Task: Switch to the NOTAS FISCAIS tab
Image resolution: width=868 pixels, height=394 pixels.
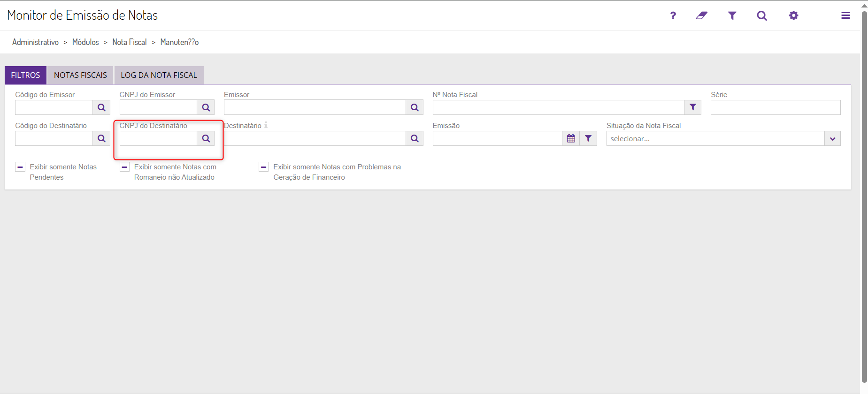Action: [80, 75]
